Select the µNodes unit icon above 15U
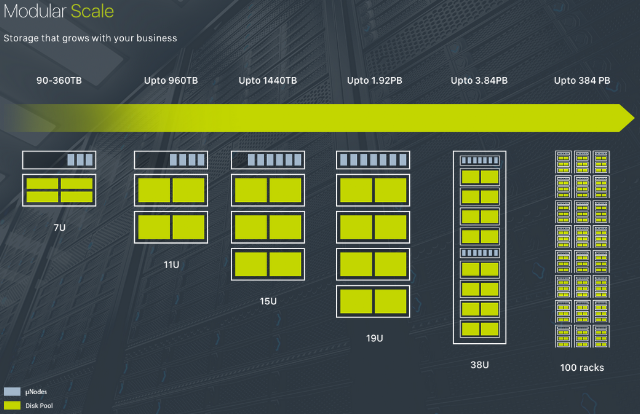 [268, 160]
